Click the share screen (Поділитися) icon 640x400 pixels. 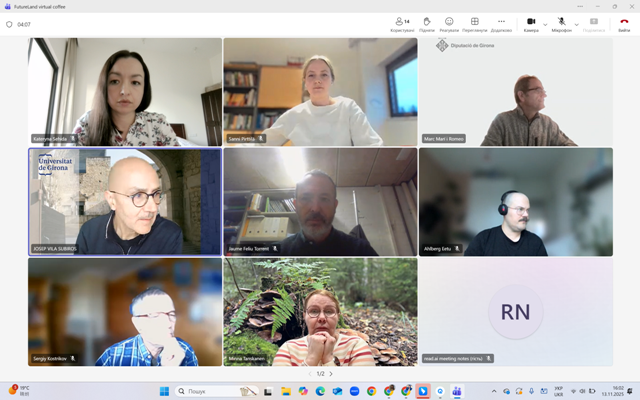594,23
